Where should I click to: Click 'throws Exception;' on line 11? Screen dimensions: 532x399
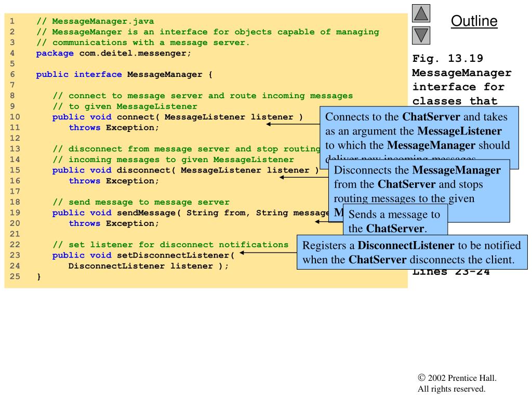(114, 128)
